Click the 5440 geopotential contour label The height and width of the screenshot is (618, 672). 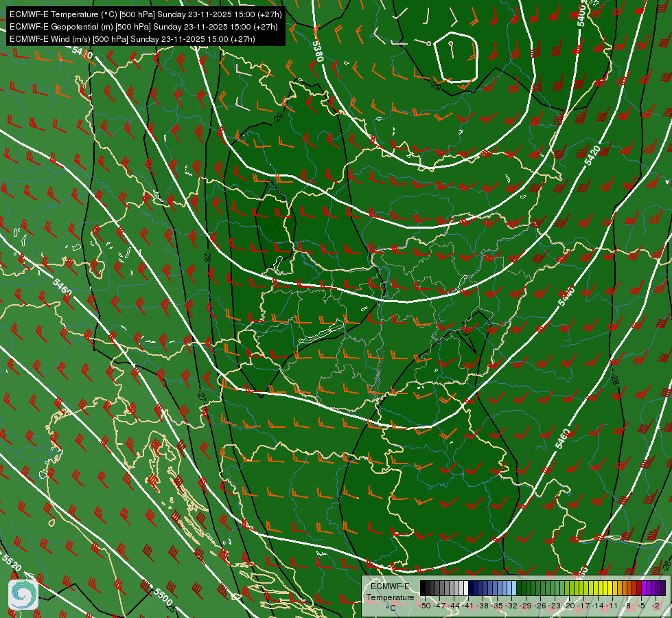pos(566,295)
